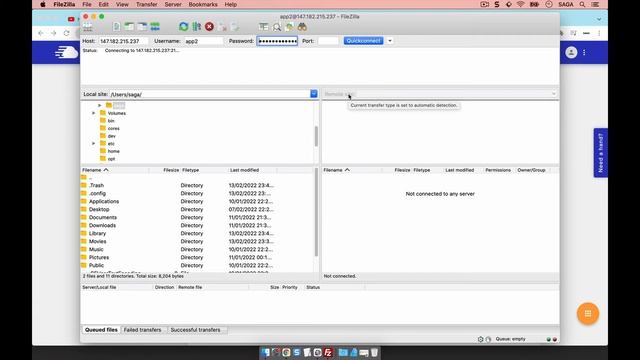This screenshot has height=360, width=640.
Task: Toggle the filename filters magnifier icon
Action: click(x=277, y=27)
